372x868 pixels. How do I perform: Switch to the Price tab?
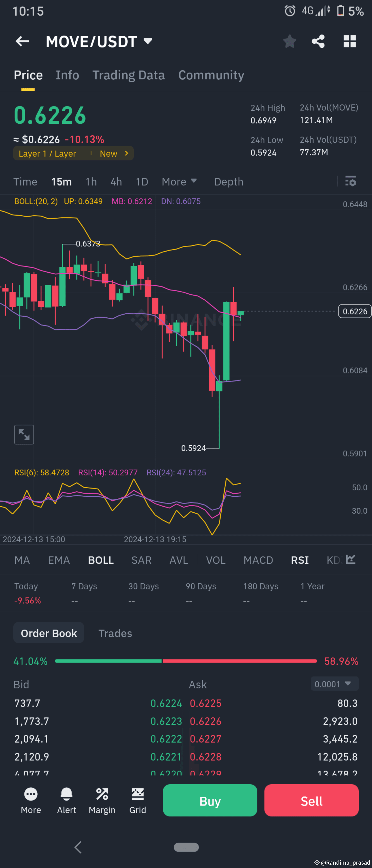tap(28, 75)
